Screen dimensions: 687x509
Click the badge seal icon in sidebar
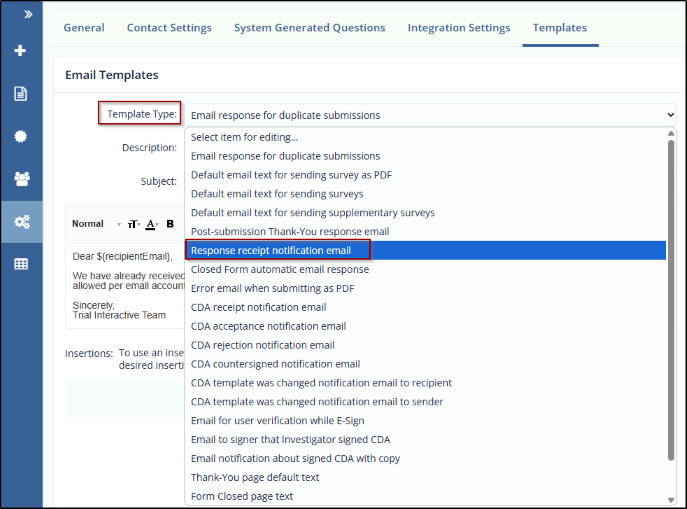pyautogui.click(x=21, y=136)
